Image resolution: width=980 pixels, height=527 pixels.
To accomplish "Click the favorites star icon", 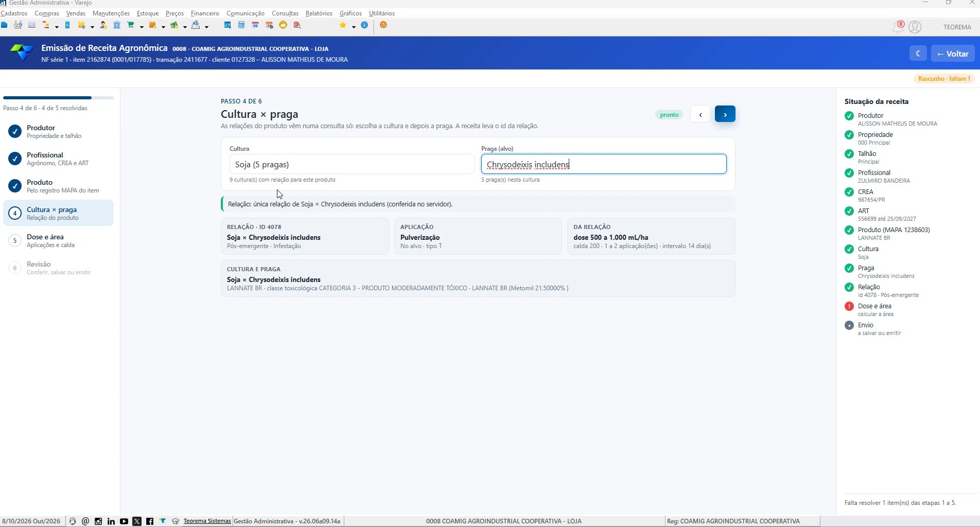I will click(343, 25).
